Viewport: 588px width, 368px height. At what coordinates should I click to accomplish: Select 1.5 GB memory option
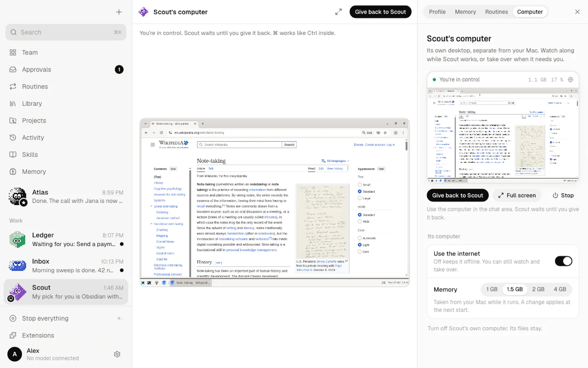[514, 289]
